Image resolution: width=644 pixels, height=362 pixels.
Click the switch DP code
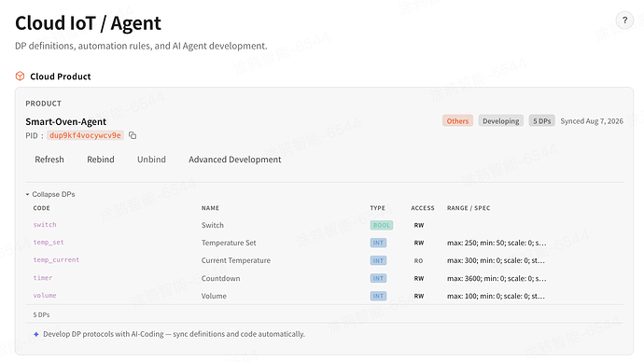[45, 225]
